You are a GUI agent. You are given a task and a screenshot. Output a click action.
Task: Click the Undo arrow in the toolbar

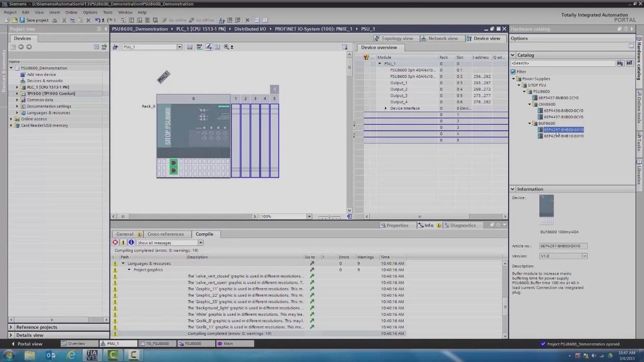coord(97,20)
